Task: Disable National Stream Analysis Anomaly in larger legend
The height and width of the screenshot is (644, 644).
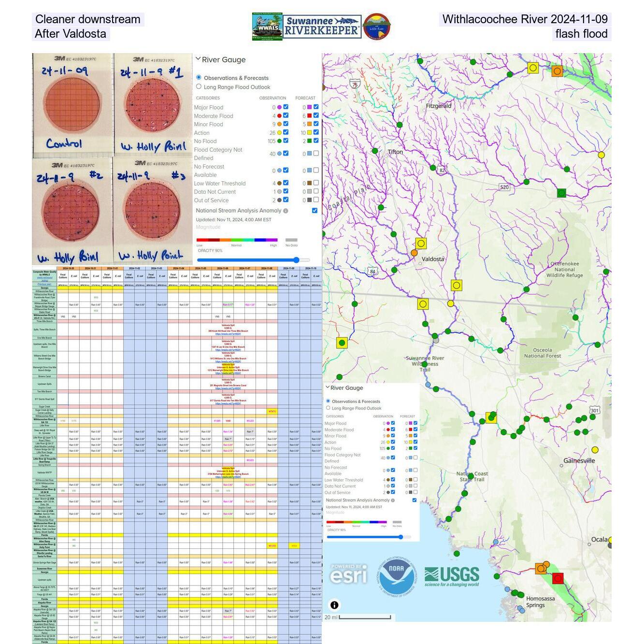Action: 315,210
